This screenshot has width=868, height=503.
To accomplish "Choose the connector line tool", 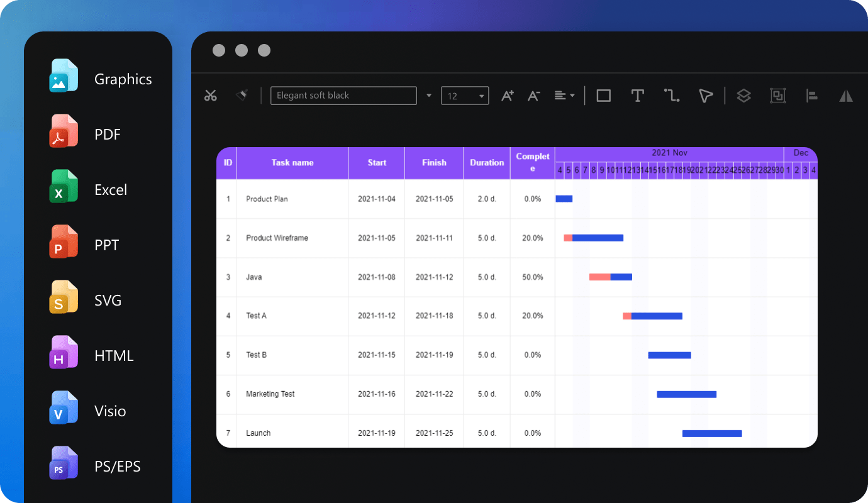I will click(x=672, y=96).
